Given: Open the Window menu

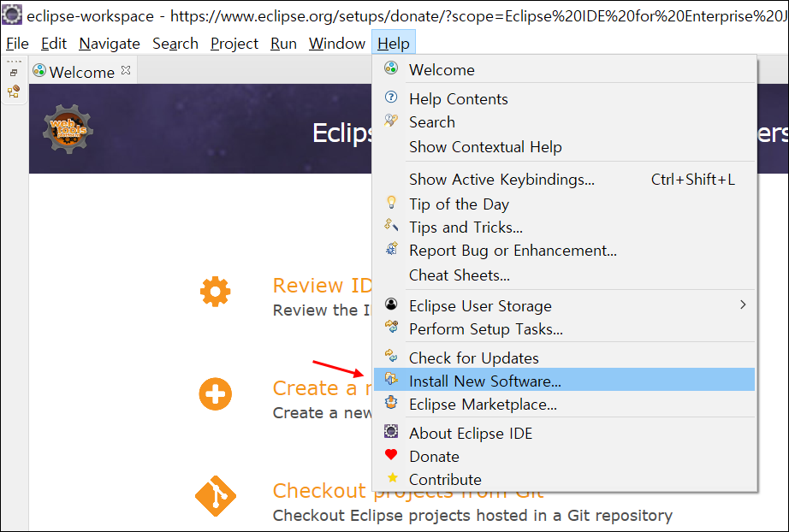Looking at the screenshot, I should tap(336, 44).
